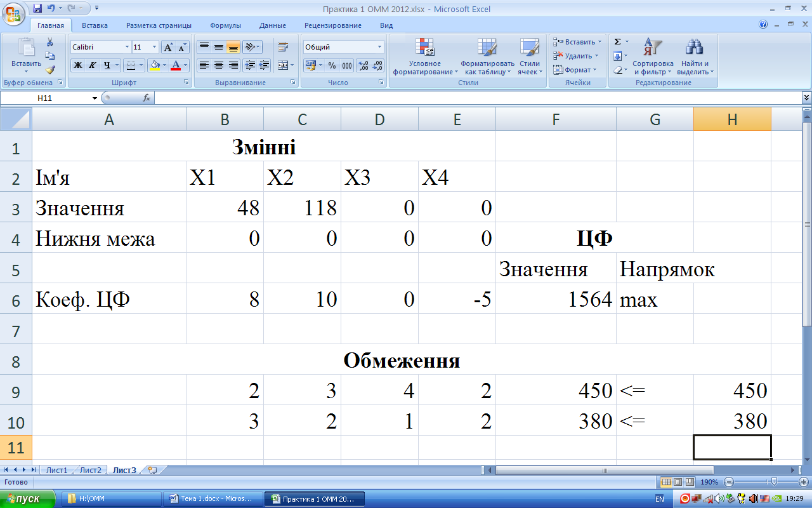
Task: Apply percent style format
Action: point(332,65)
